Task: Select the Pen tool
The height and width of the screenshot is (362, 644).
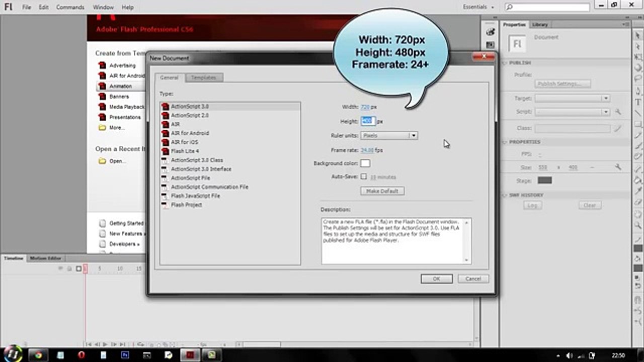Action: point(638,91)
